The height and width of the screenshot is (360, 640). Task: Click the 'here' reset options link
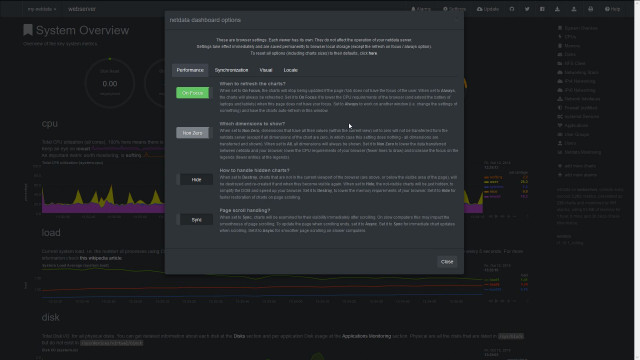coord(373,53)
